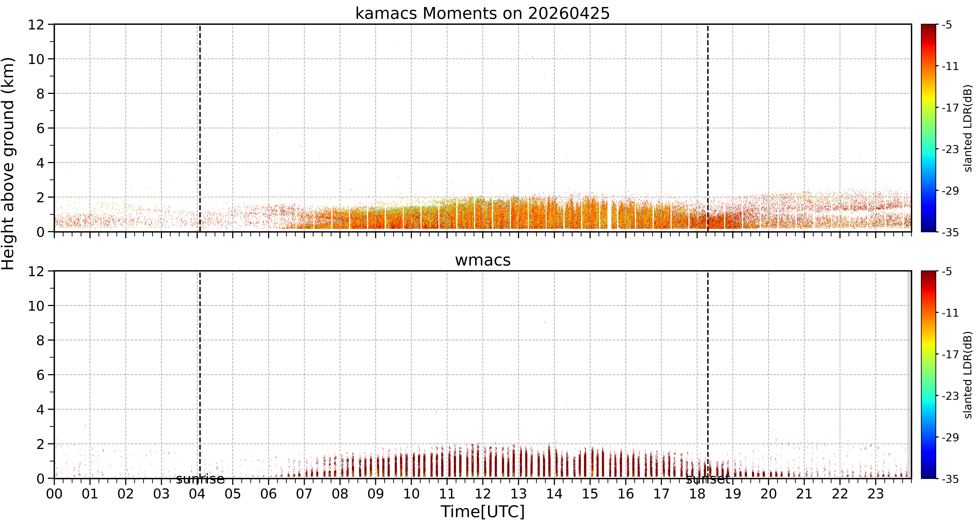The width and height of the screenshot is (980, 527).
Task: Click the dark red wmacs data column near 12 UTC
Action: point(478,461)
